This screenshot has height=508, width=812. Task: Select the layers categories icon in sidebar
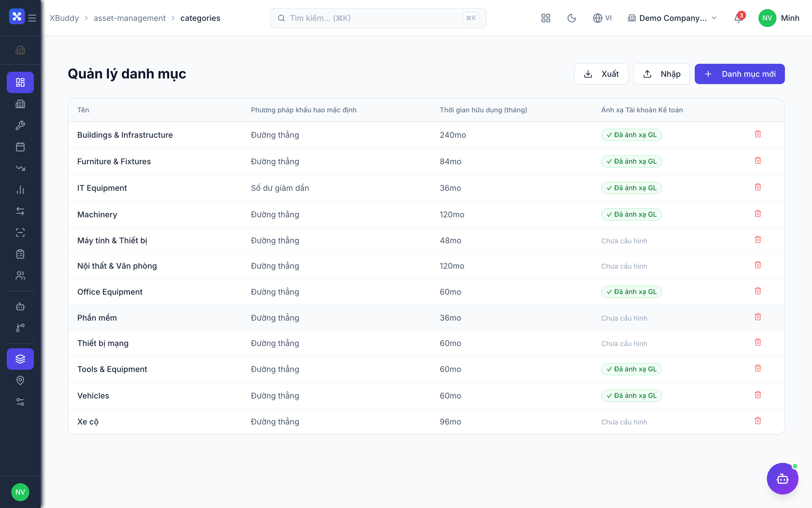[20, 359]
